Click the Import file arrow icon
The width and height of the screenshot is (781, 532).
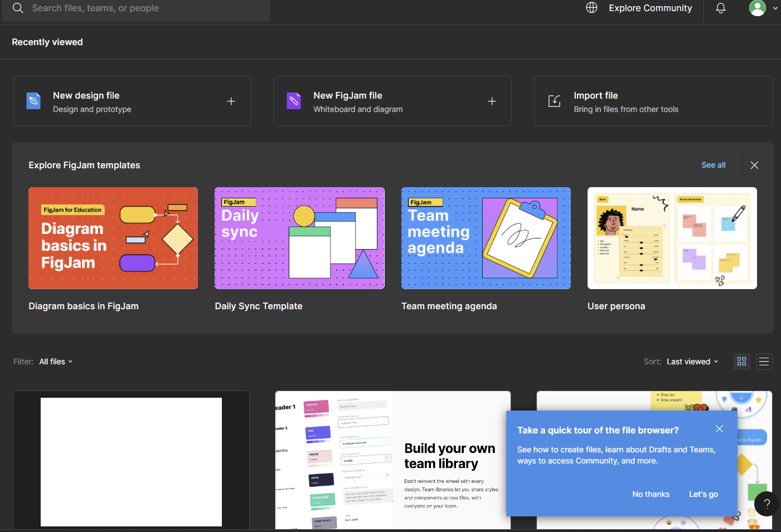pos(554,101)
